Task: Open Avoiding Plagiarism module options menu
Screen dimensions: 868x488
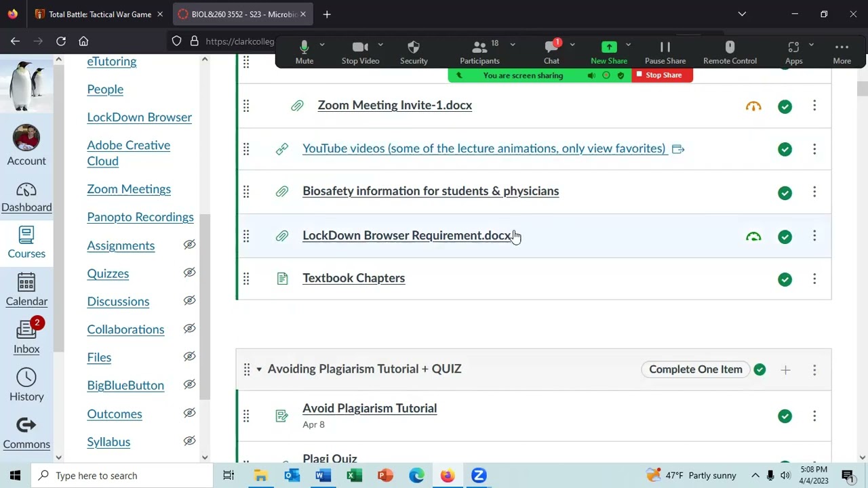Action: point(814,370)
